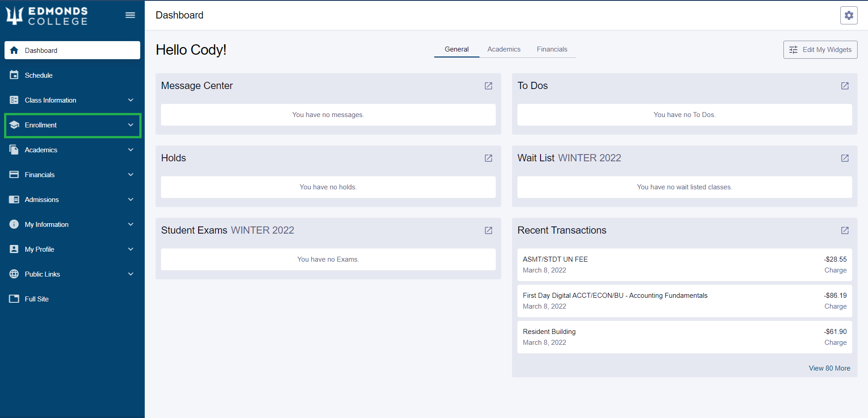Open settings gear icon
Screen dimensions: 868x418
[x=849, y=15]
